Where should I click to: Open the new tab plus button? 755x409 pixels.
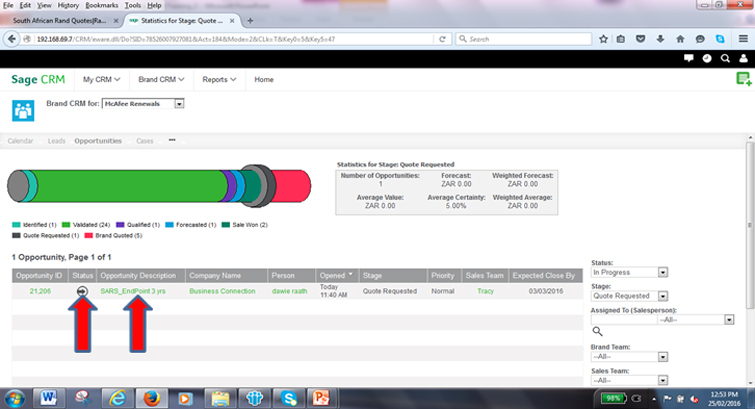tap(250, 21)
